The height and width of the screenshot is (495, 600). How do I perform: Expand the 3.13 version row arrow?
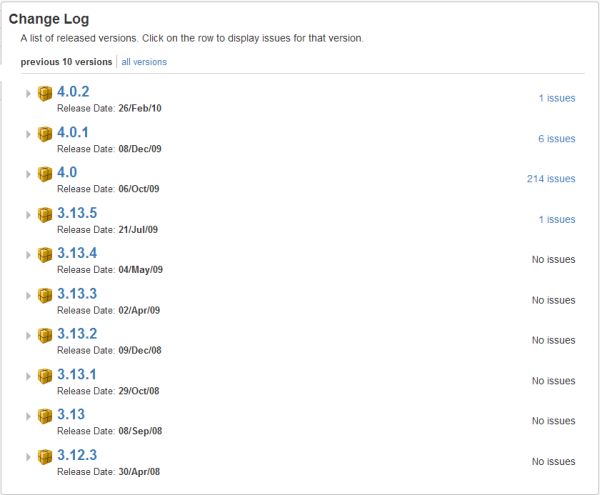pyautogui.click(x=28, y=417)
